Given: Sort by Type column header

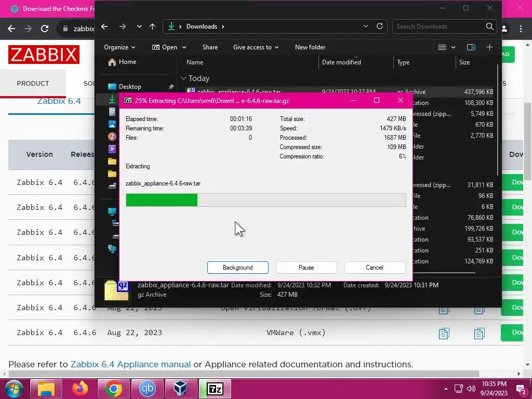Looking at the screenshot, I should 403,62.
